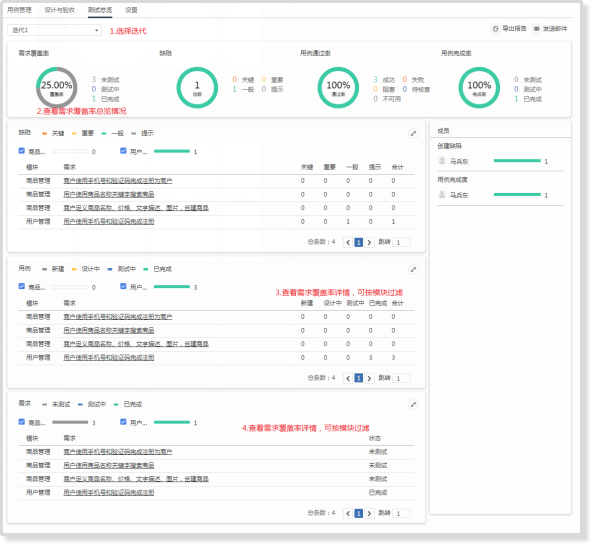
Task: Click the 用户 green bar in 缺陷 panel
Action: (x=172, y=151)
